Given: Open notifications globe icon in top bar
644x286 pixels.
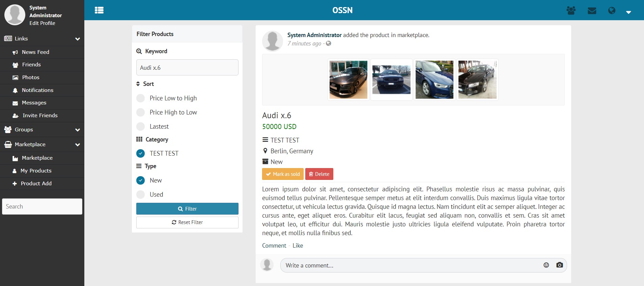Looking at the screenshot, I should pos(612,10).
